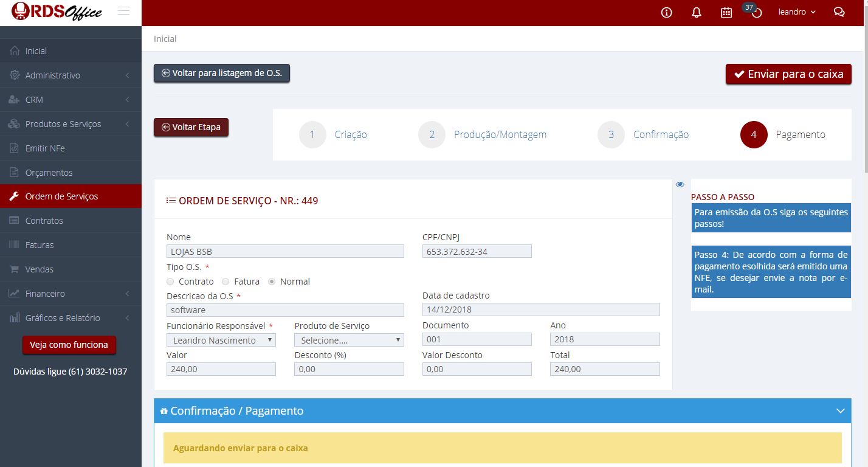868x467 pixels.
Task: Click the Enviar para o caixa button
Action: (788, 74)
